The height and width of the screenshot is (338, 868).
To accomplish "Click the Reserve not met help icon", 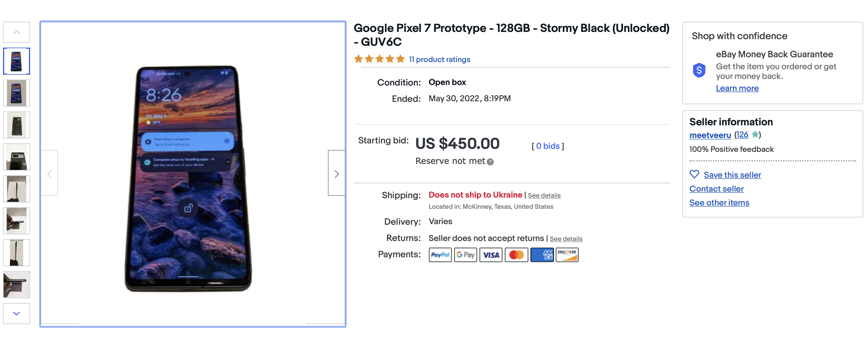I will [490, 162].
